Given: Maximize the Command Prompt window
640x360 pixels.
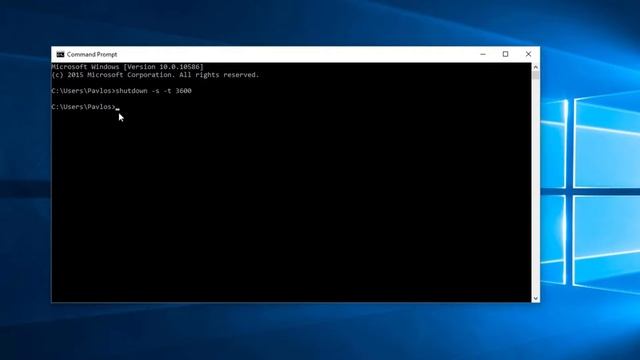Looking at the screenshot, I should pyautogui.click(x=505, y=54).
